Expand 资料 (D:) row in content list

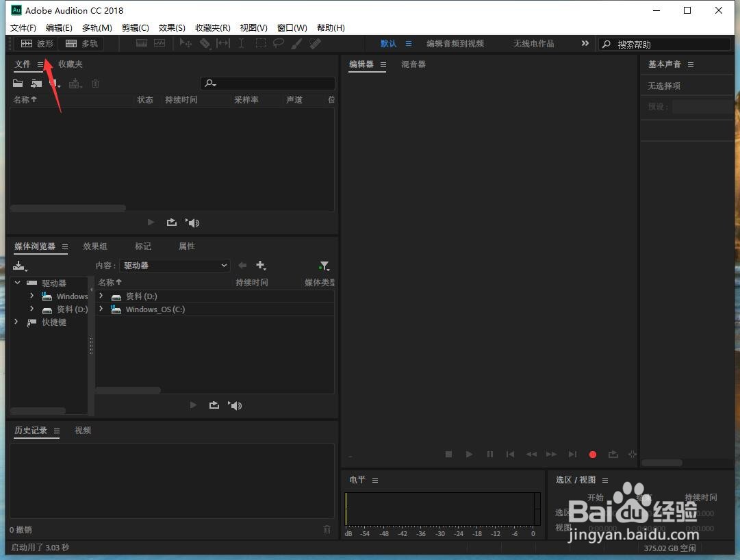pos(101,296)
